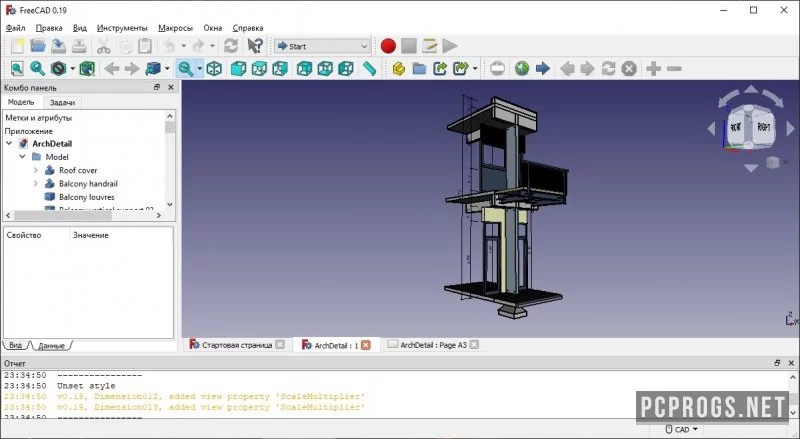
Task: Set the rear view cube icon
Action: click(305, 68)
